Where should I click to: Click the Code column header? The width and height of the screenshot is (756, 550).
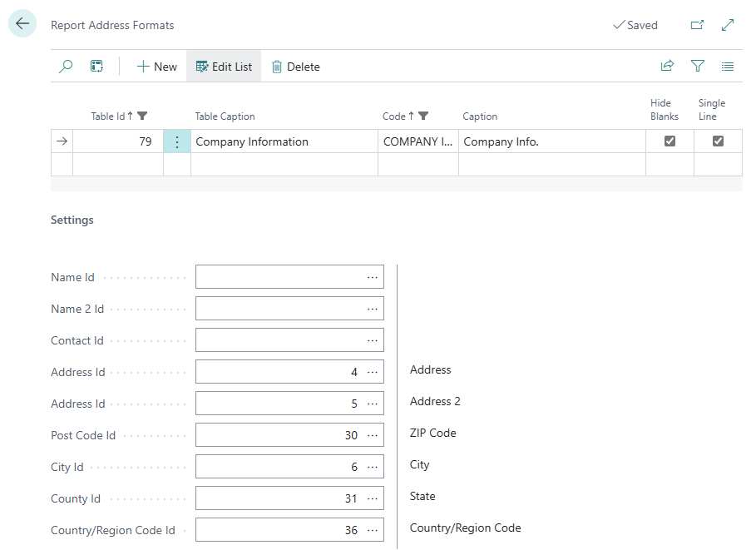click(394, 116)
